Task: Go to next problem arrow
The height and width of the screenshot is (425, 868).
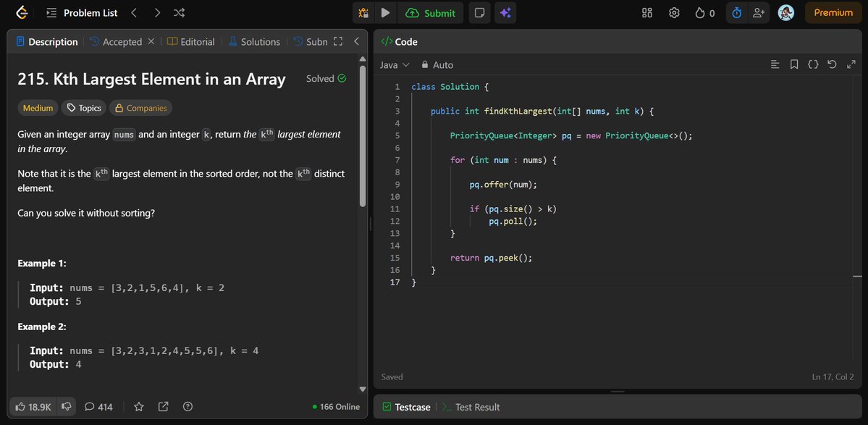Action: (x=157, y=13)
